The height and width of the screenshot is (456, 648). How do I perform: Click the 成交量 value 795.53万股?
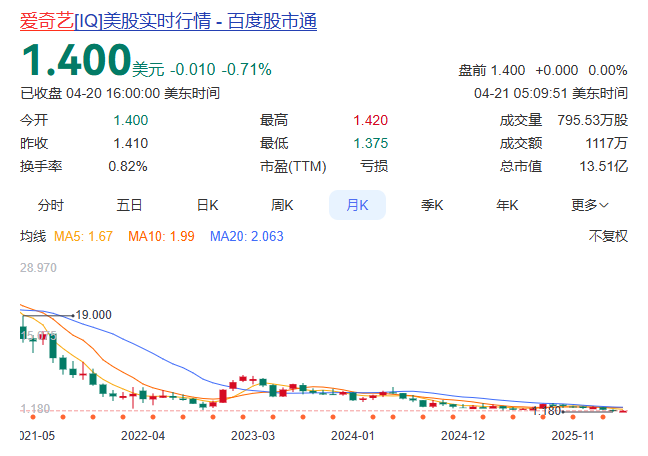coord(593,120)
